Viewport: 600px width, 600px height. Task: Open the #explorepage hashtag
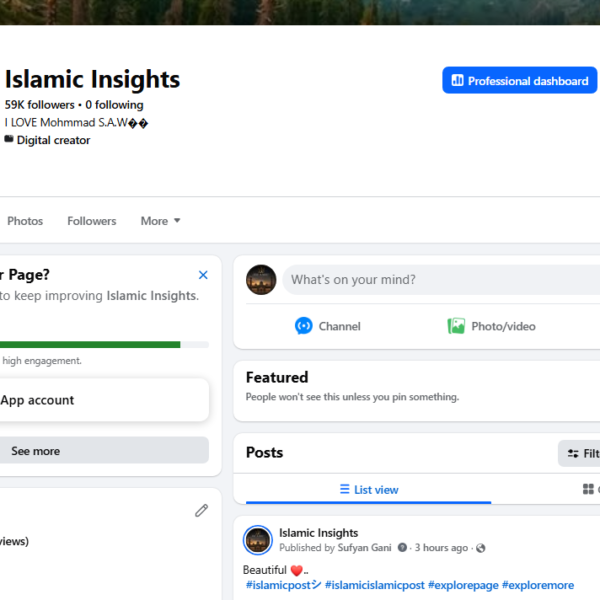click(x=463, y=585)
